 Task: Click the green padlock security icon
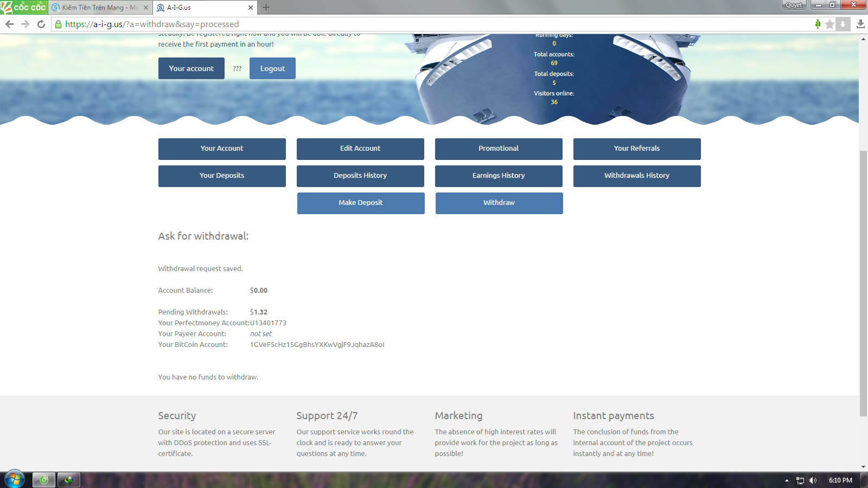coord(58,24)
